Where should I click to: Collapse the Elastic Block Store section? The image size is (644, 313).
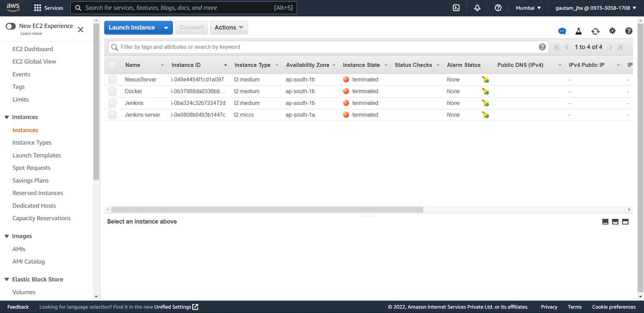click(x=7, y=279)
